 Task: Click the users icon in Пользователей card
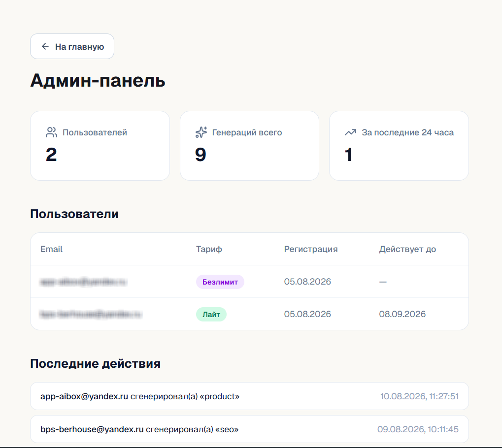pyautogui.click(x=51, y=132)
